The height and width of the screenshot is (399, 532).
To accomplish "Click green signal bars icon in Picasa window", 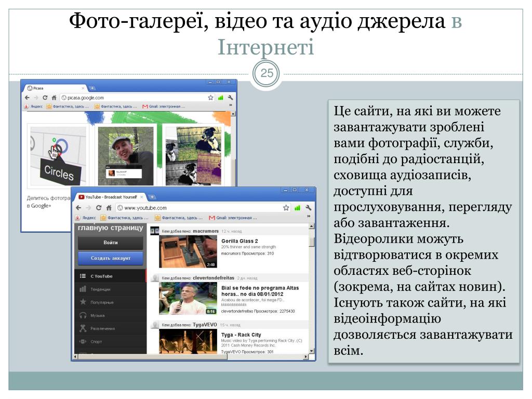I will [220, 98].
